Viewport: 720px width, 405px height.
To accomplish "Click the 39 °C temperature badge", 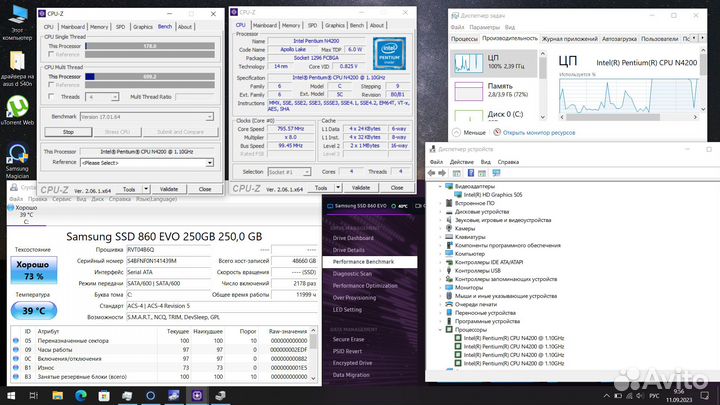I will tap(34, 311).
